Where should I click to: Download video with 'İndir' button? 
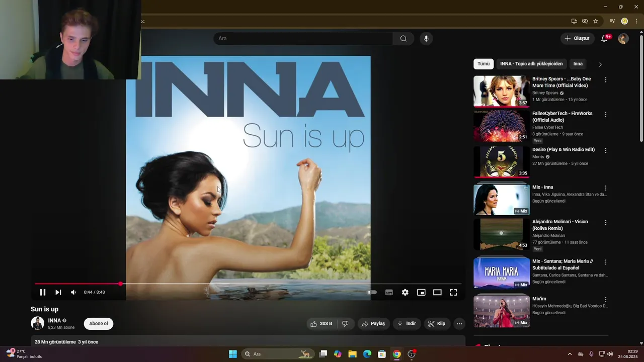pyautogui.click(x=407, y=324)
